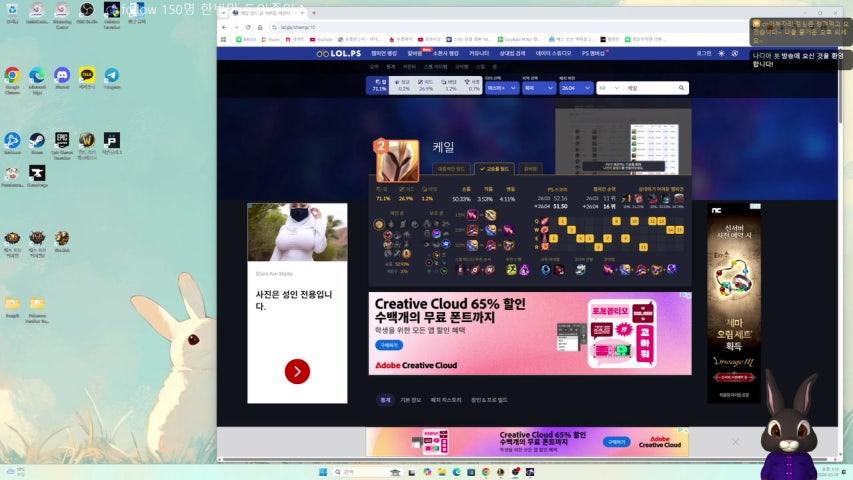
Task: Click the login link in header
Action: [704, 53]
